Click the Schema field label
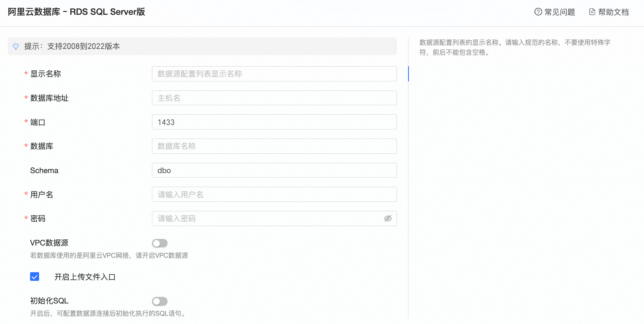Screen dimensions: 644x324 pos(44,170)
